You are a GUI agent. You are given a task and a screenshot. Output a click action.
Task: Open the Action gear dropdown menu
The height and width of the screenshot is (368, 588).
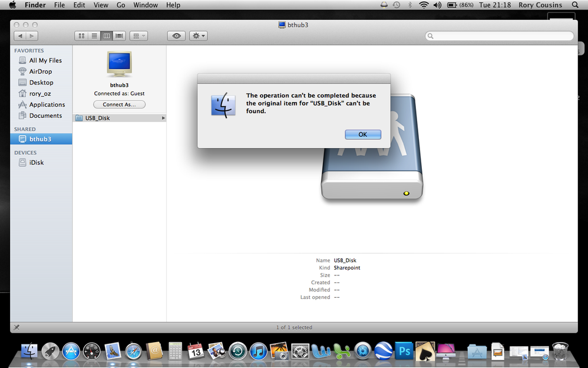coord(198,36)
